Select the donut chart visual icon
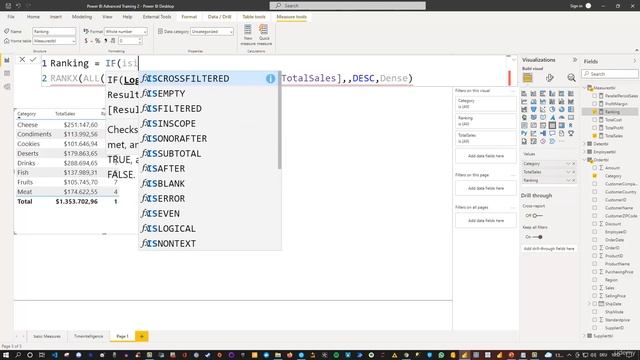Viewport: 640px width, 360px height. 562,109
